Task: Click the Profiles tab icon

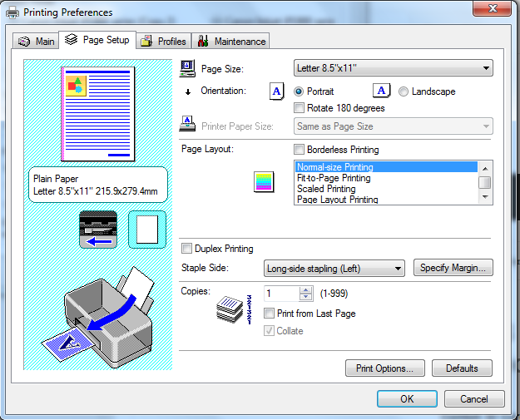Action: click(x=146, y=41)
